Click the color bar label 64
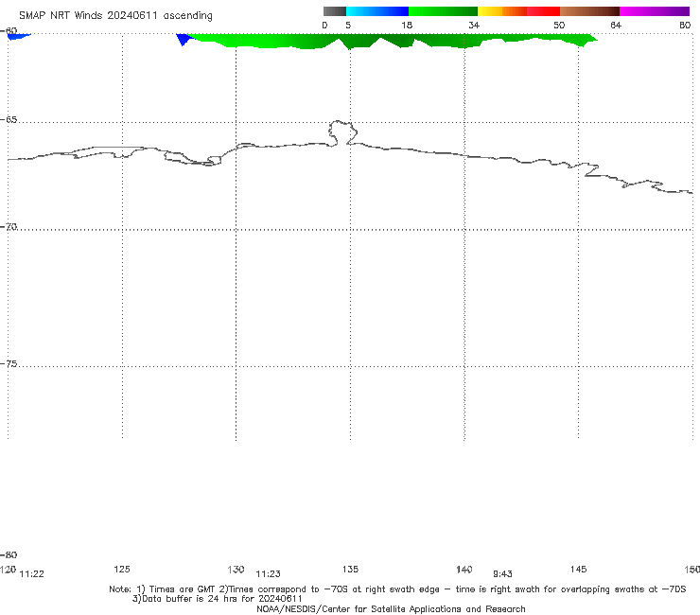Image resolution: width=700 pixels, height=615 pixels. click(616, 25)
